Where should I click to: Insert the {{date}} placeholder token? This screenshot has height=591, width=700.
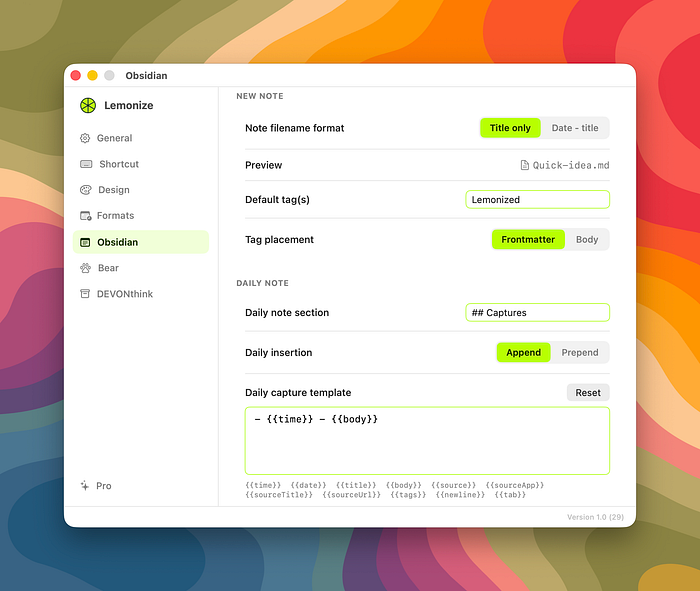(308, 485)
